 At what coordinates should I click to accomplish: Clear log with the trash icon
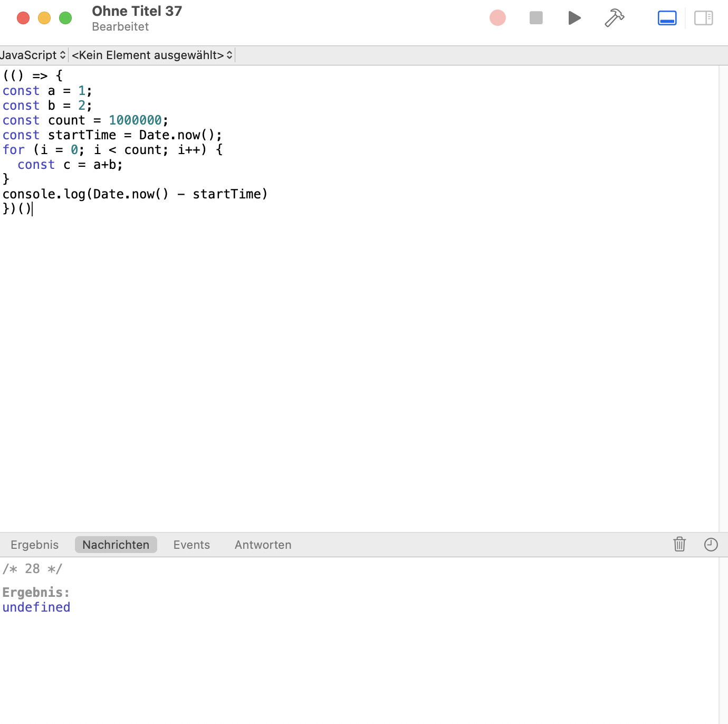tap(679, 544)
